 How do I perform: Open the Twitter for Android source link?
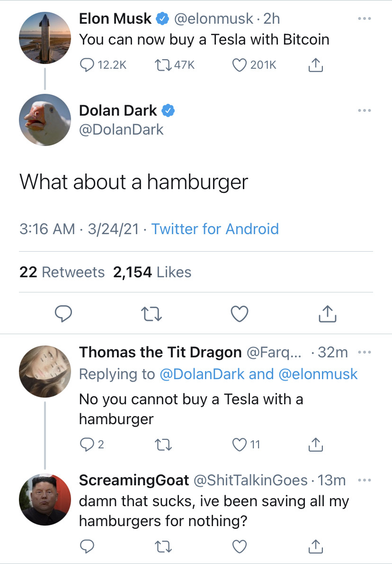click(215, 229)
